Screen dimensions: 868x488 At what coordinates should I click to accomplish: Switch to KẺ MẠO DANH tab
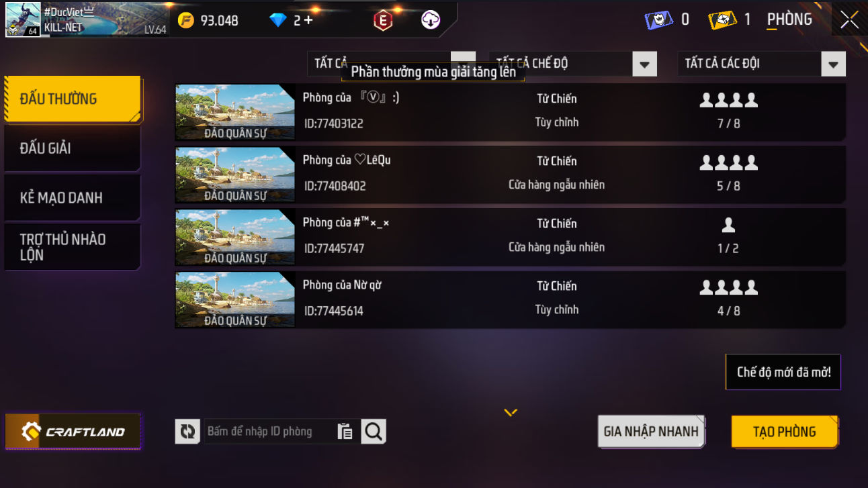(73, 198)
